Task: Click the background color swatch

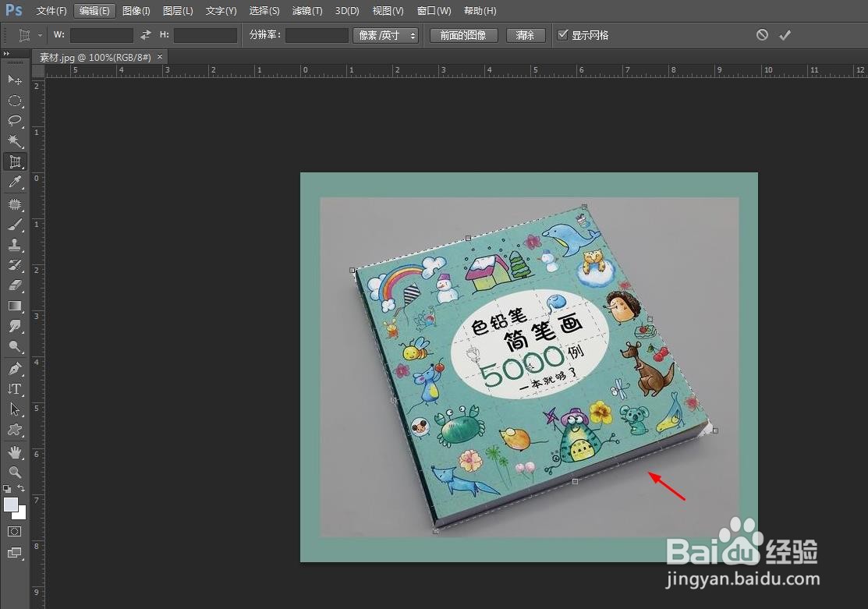Action: pyautogui.click(x=22, y=515)
